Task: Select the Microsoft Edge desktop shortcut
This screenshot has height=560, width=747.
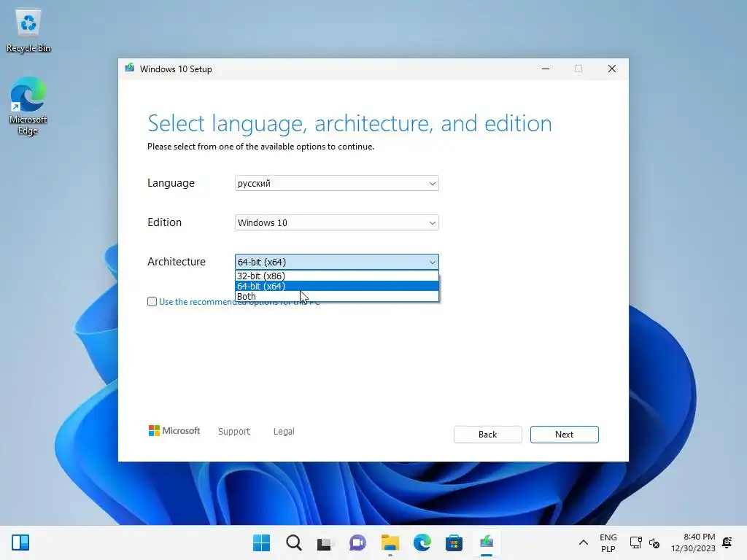Action: coord(28,106)
